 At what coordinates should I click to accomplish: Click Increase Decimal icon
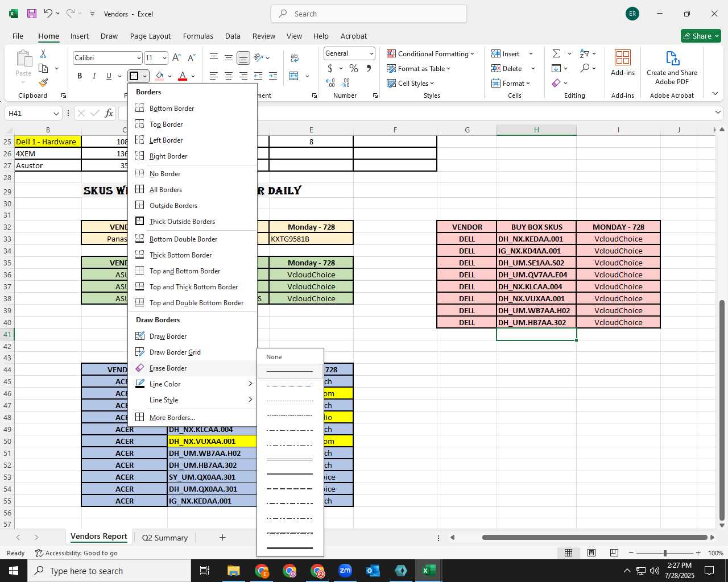click(330, 83)
